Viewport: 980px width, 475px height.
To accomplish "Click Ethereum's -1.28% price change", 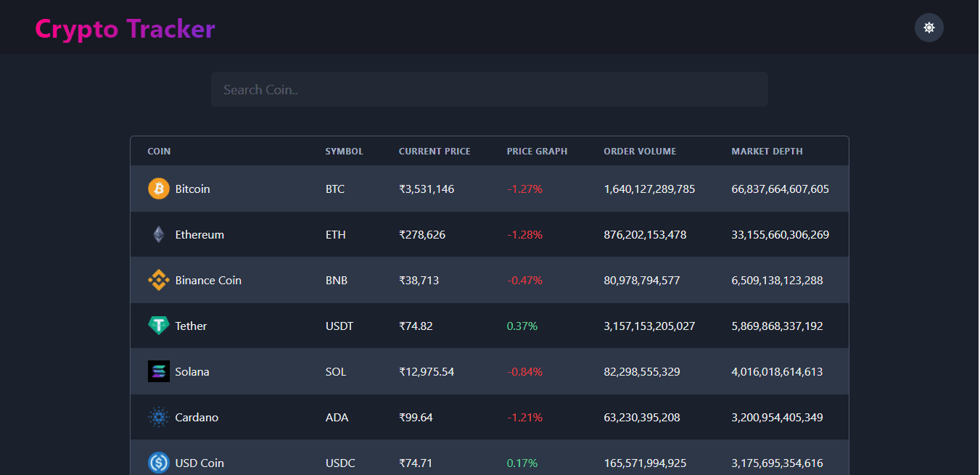I will coord(524,234).
